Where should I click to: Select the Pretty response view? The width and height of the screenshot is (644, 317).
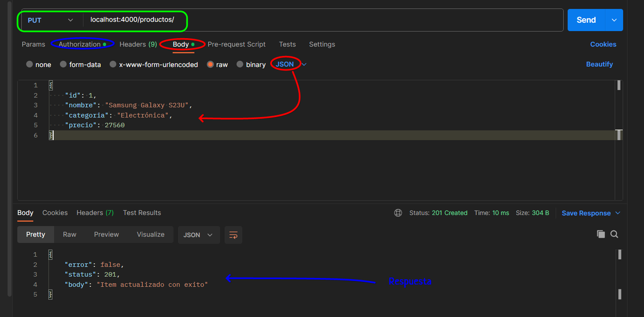(36, 235)
